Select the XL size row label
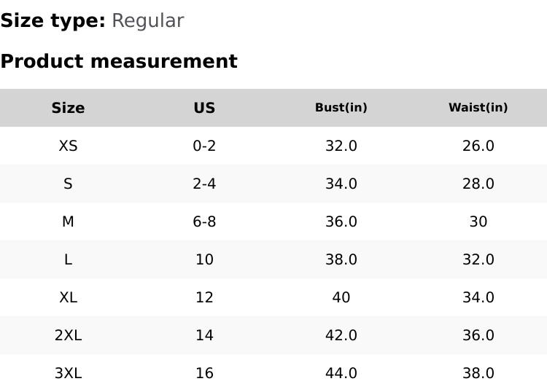 coord(68,297)
